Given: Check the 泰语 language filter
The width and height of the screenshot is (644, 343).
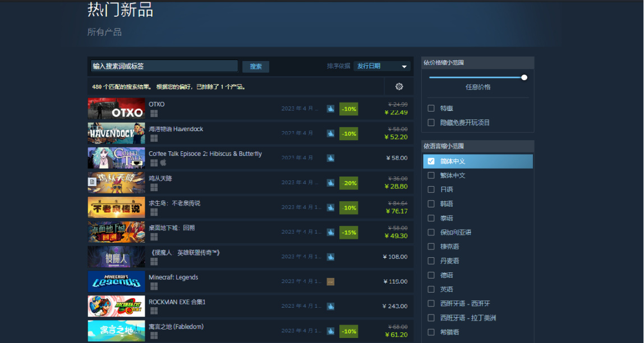Looking at the screenshot, I should point(431,218).
